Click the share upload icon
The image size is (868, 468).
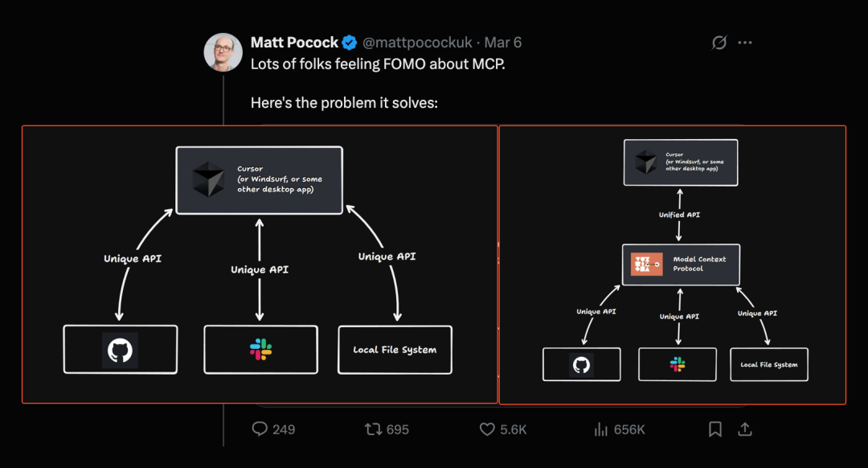click(745, 429)
